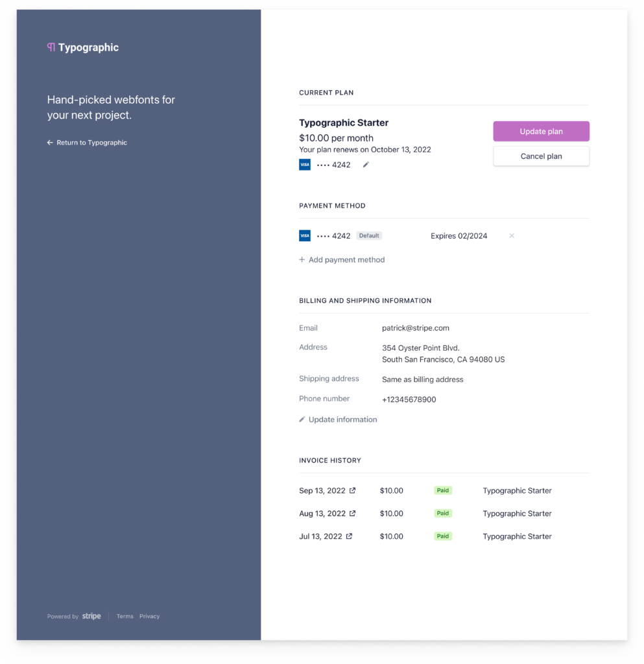Click the Shipping address field label
This screenshot has height=664, width=644.
click(x=329, y=379)
